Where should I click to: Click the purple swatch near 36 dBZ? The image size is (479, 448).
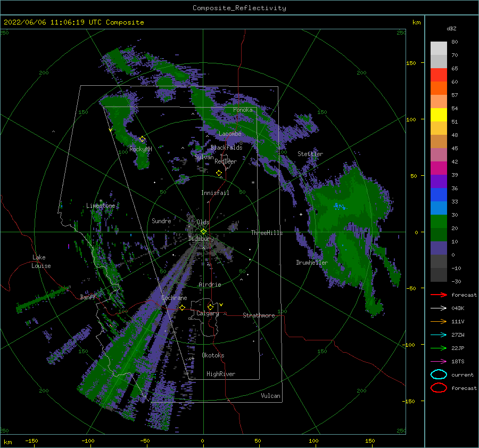pos(439,181)
